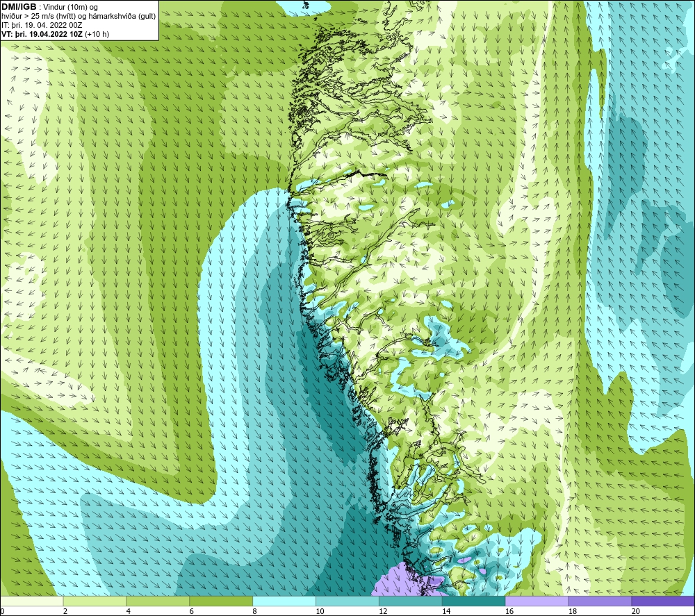695x616 pixels.
Task: Click the scale label "10"
Action: tap(320, 611)
